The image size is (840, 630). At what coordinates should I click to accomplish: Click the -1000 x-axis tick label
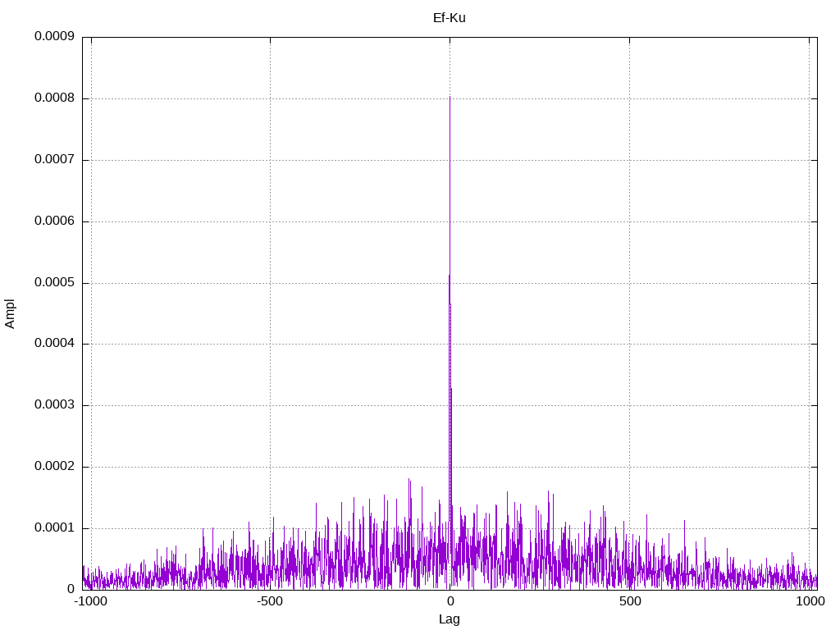click(x=90, y=601)
